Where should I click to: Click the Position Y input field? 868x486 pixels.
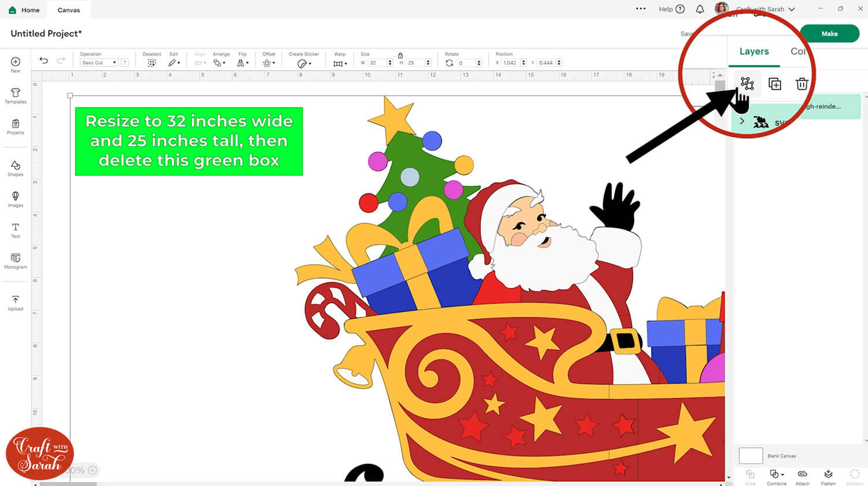click(x=546, y=63)
